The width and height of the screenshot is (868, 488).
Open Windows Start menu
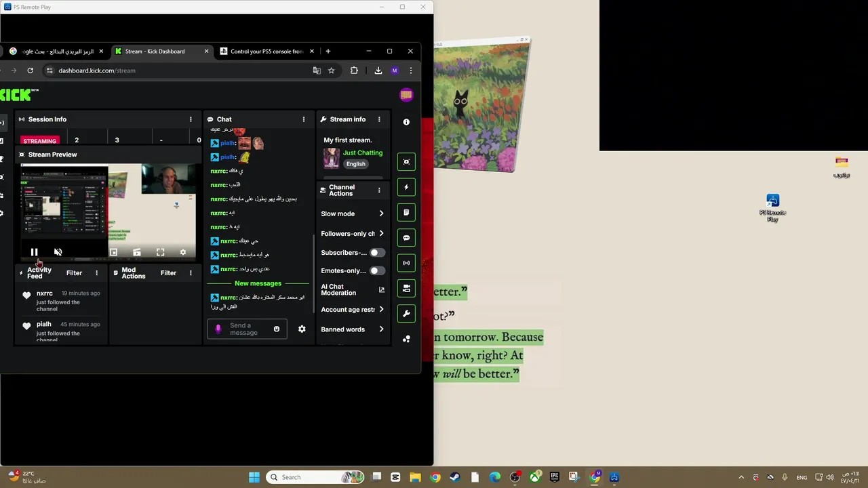[254, 477]
